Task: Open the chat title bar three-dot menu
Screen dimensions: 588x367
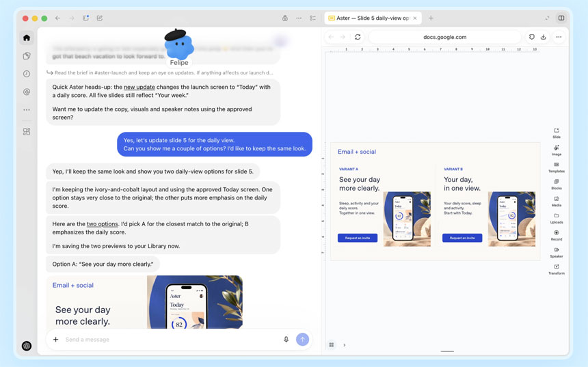Action: pos(299,18)
